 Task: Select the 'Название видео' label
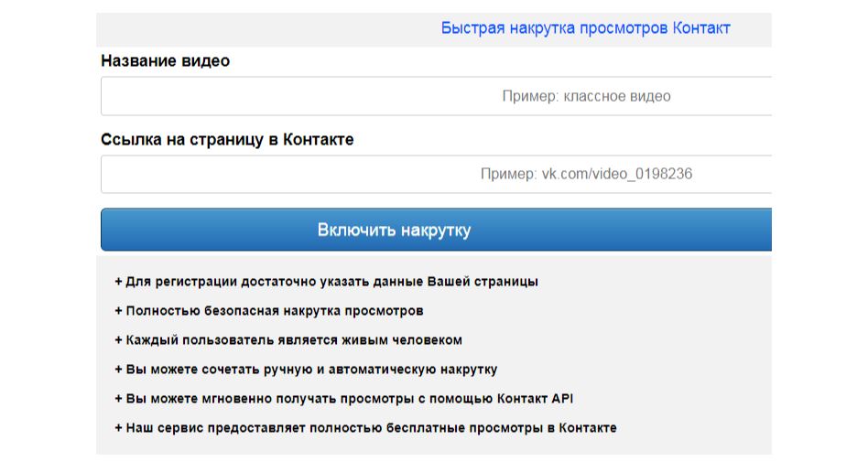pyautogui.click(x=165, y=61)
